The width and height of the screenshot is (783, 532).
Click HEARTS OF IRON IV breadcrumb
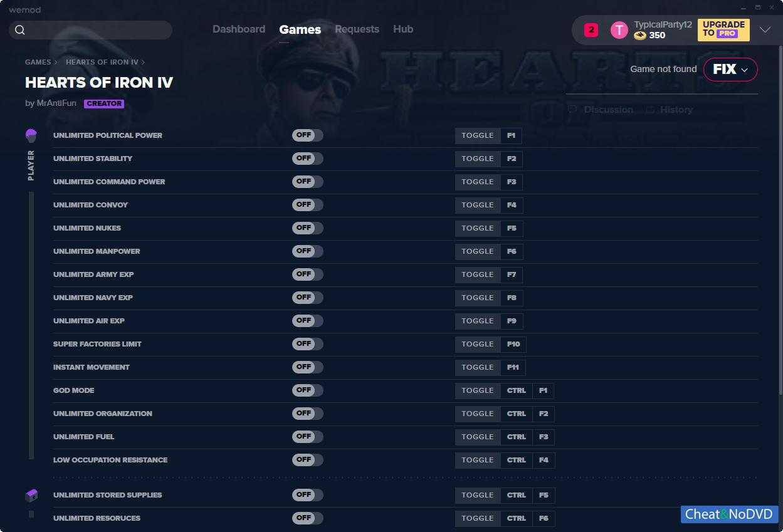[102, 62]
